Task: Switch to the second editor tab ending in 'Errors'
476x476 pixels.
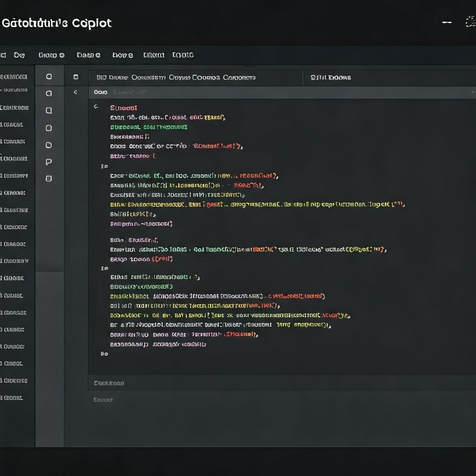Action: [x=331, y=78]
